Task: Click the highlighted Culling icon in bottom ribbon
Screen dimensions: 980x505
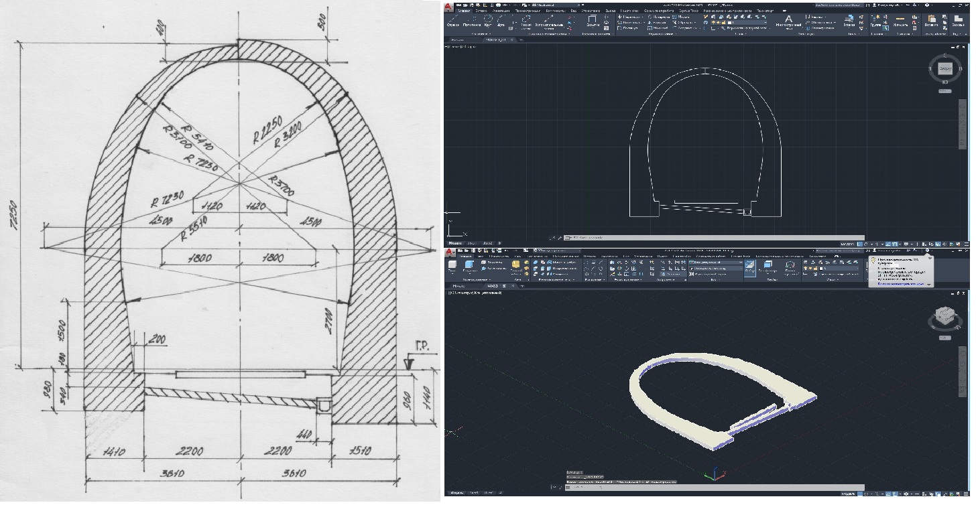Action: pyautogui.click(x=750, y=269)
